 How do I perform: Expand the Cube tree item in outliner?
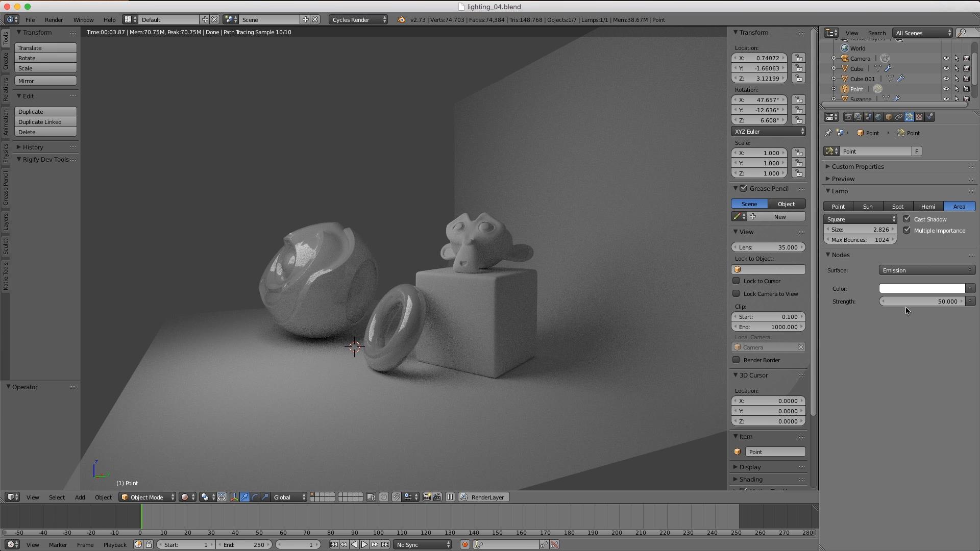click(834, 68)
